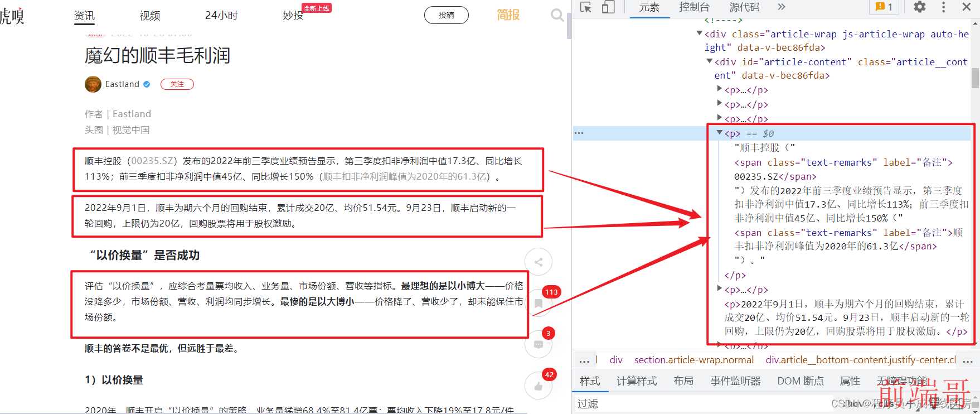Click the span with text 00235.SZ in DOM
This screenshot has width=980, height=414.
[775, 176]
